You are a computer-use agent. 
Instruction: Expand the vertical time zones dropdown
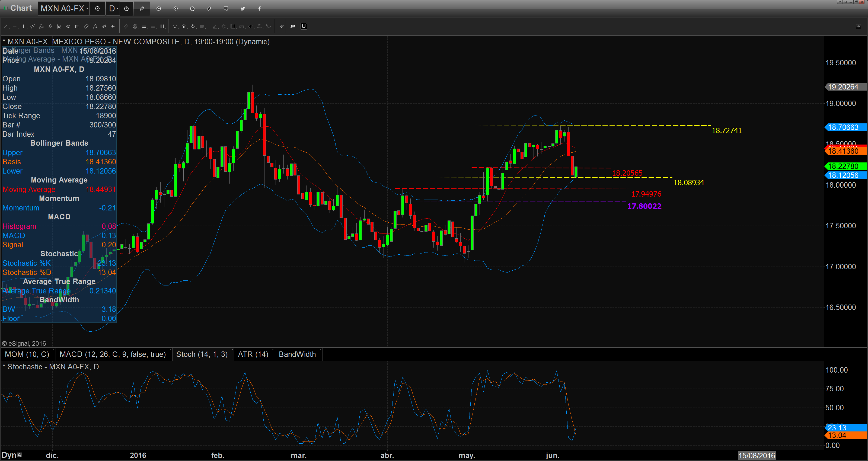click(166, 28)
